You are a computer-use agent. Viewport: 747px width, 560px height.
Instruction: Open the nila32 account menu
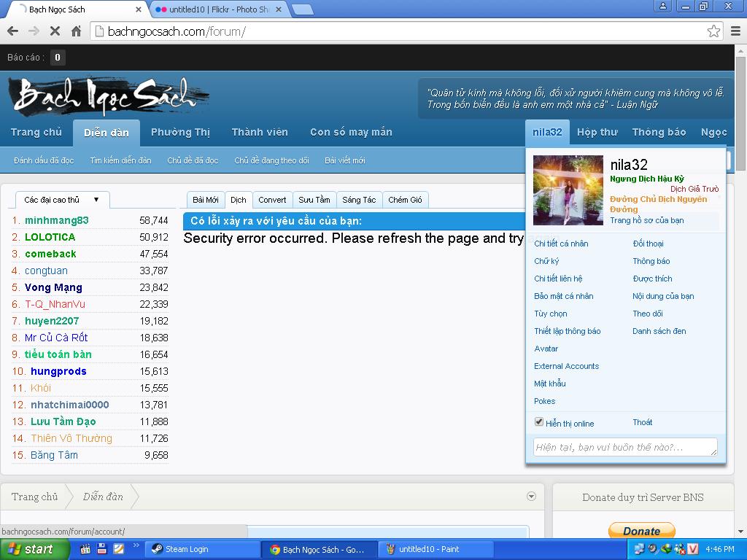[547, 132]
